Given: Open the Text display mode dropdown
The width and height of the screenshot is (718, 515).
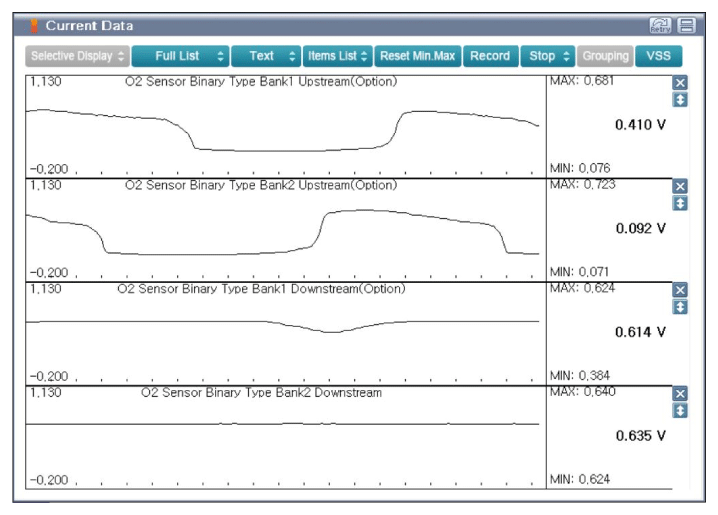Looking at the screenshot, I should (266, 56).
